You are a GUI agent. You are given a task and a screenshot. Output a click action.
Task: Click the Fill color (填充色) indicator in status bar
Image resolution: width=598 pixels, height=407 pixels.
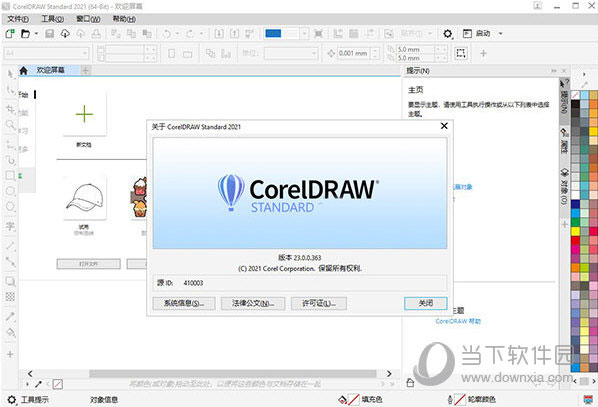(x=360, y=400)
